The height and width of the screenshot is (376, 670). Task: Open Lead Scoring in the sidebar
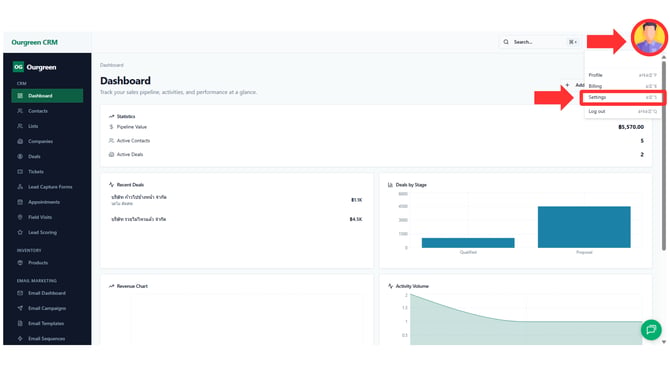pyautogui.click(x=47, y=232)
